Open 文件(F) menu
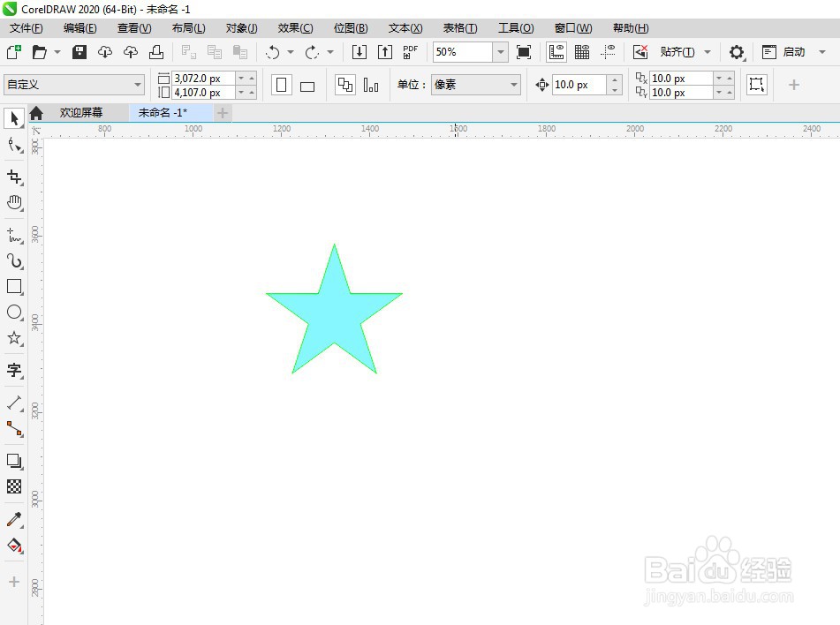This screenshot has height=625, width=840. tap(26, 28)
